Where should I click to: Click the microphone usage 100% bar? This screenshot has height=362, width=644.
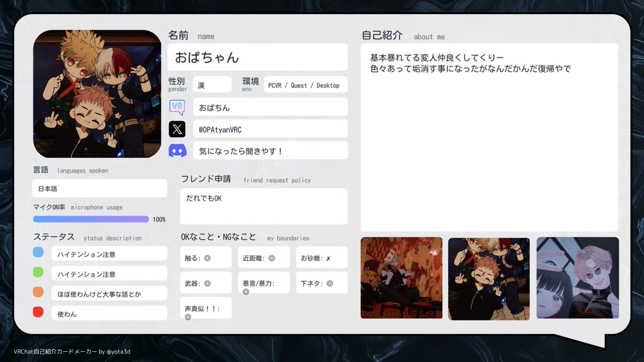(x=91, y=219)
